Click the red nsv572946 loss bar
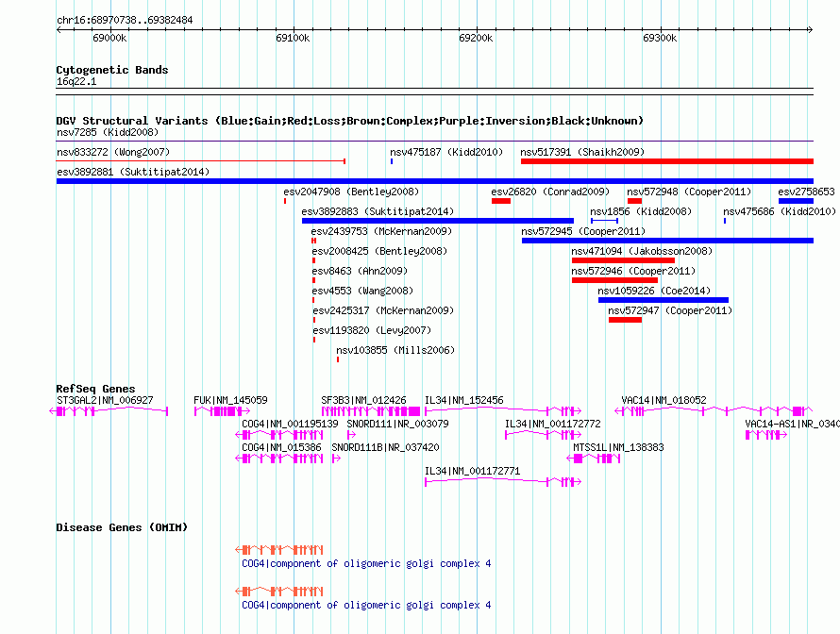The image size is (840, 634). click(x=614, y=280)
